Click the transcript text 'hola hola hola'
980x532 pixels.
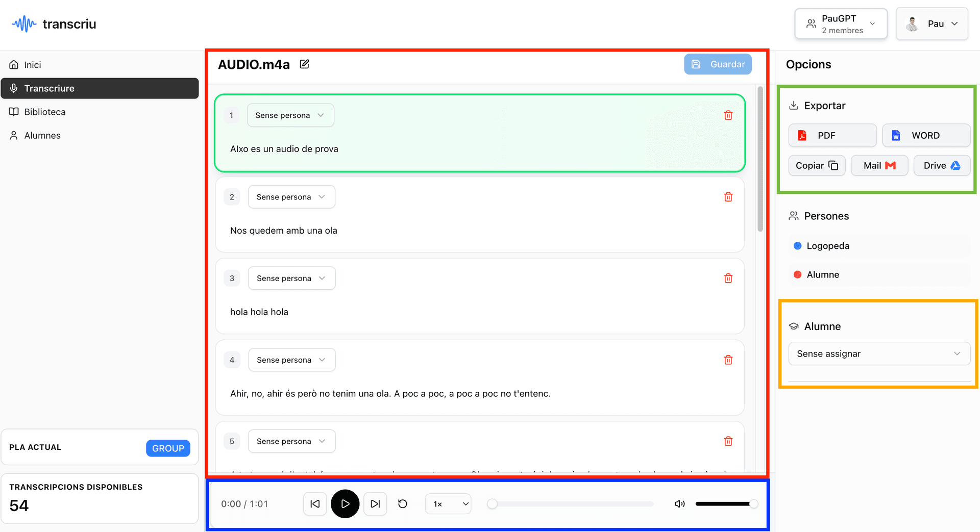point(259,312)
